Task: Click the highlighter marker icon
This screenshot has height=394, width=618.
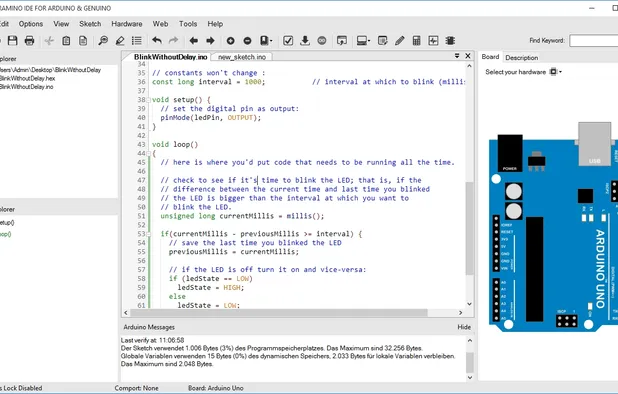Action: click(x=120, y=41)
